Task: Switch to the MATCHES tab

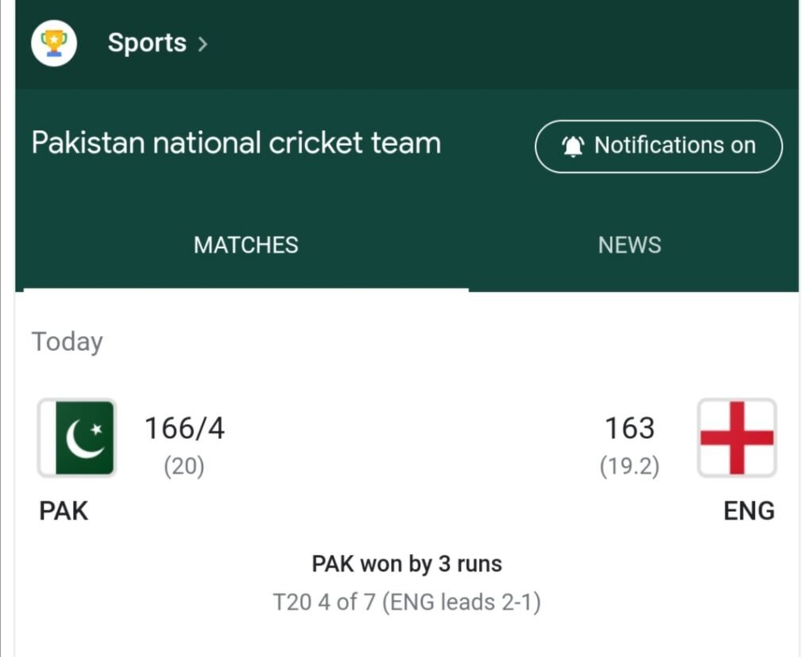Action: pos(246,245)
